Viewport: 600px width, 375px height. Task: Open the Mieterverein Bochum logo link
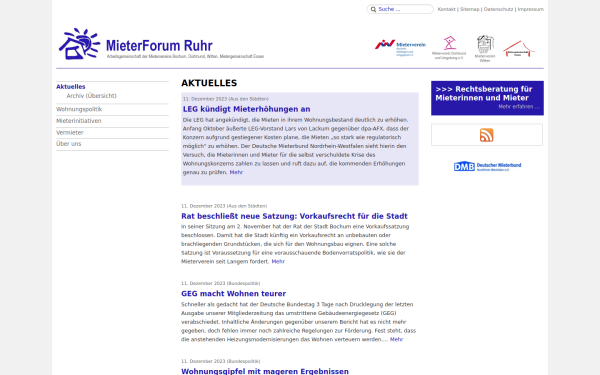pyautogui.click(x=400, y=48)
